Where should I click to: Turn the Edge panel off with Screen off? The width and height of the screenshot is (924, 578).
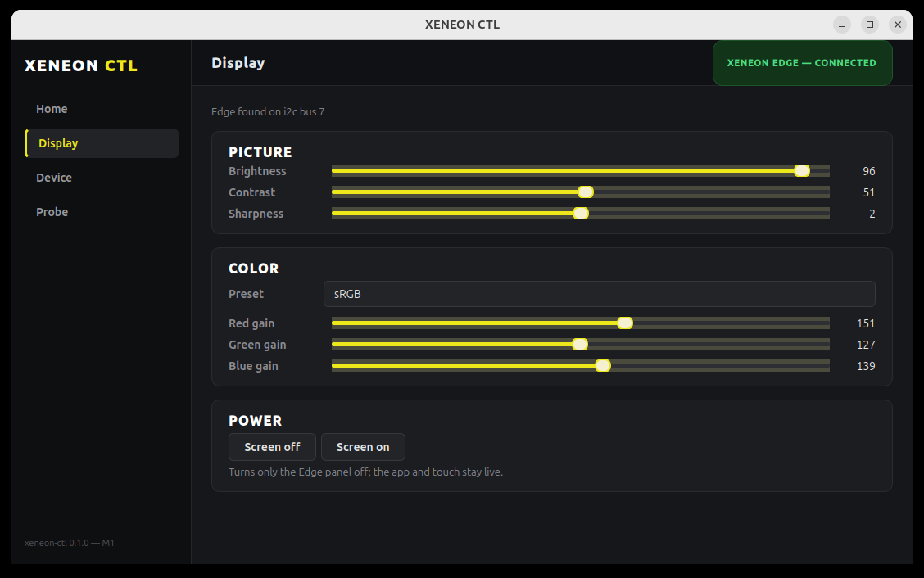point(272,447)
